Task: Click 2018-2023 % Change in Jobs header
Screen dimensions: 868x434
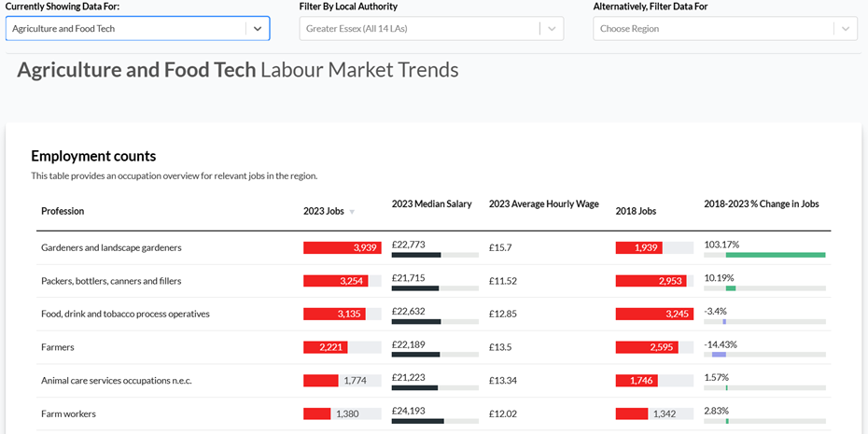Action: click(x=761, y=203)
